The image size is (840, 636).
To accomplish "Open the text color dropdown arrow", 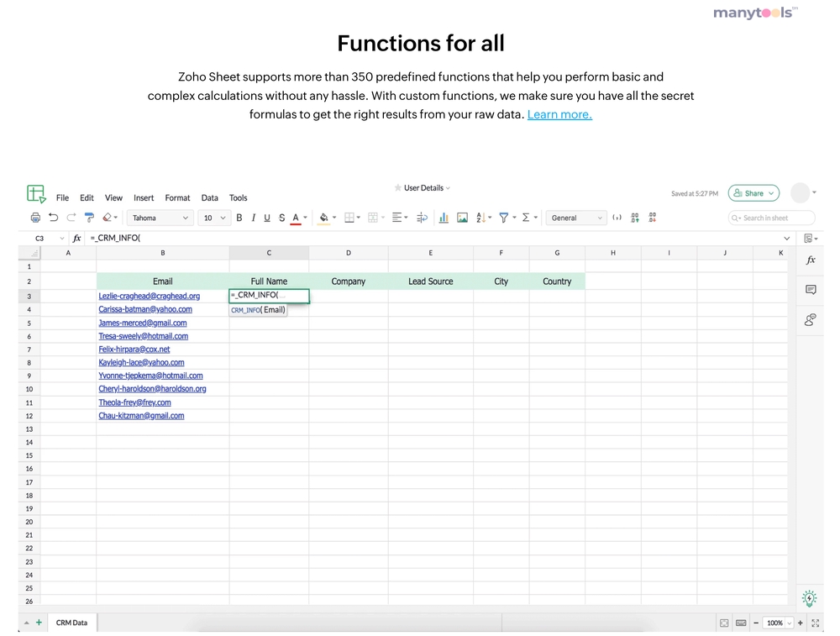I will click(306, 218).
